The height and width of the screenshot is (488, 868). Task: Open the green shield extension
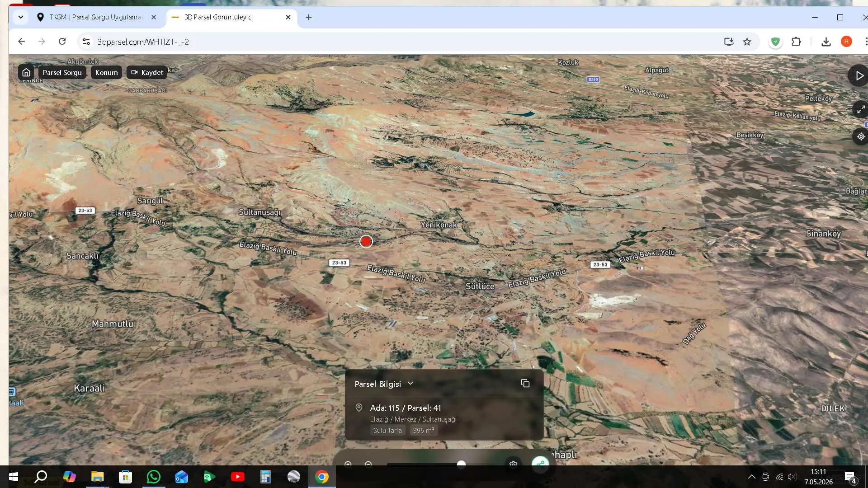776,42
